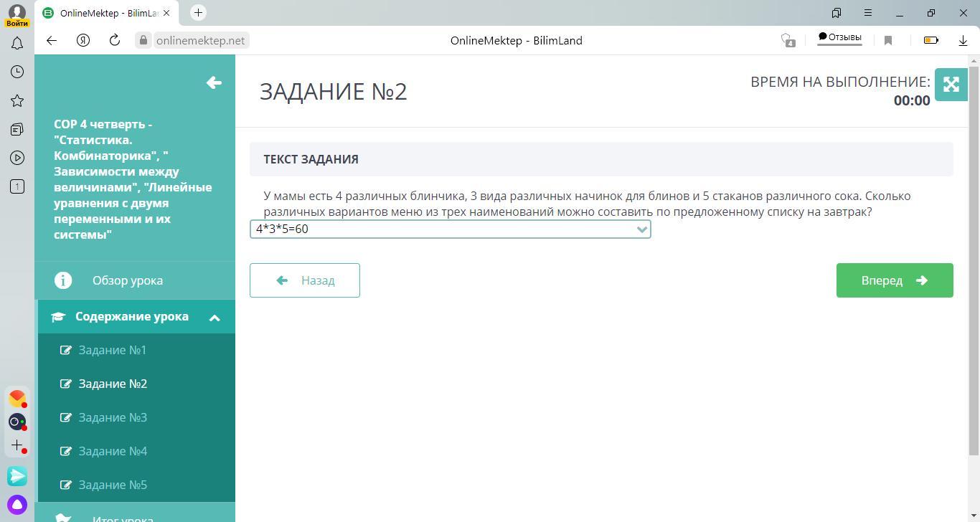980x522 pixels.
Task: Select Задание №5 from lesson contents
Action: pos(113,485)
